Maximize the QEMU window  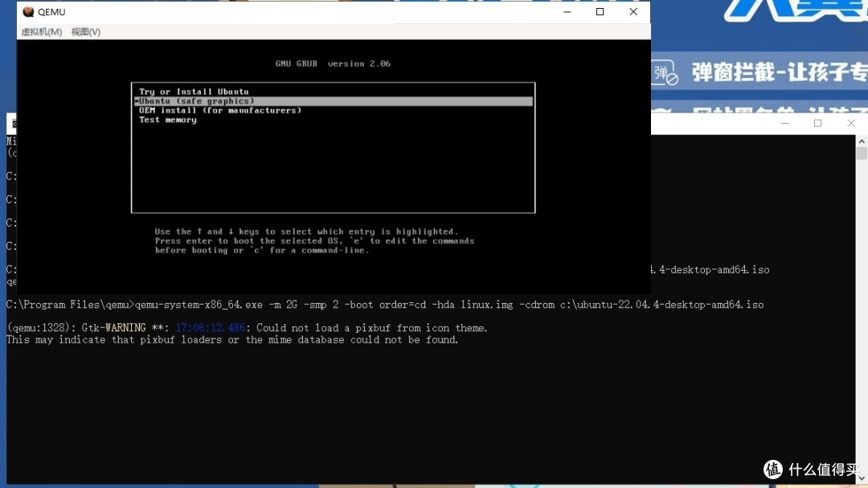point(600,11)
